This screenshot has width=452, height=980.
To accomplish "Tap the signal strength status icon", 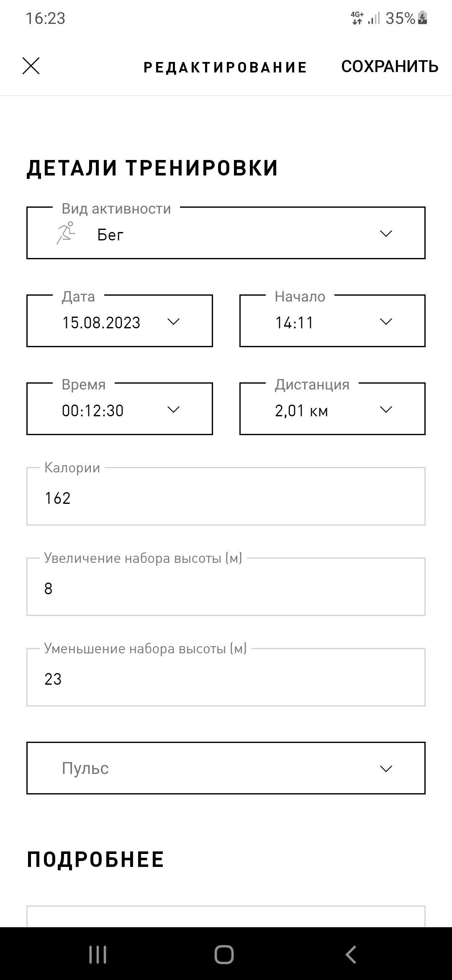I will (x=374, y=18).
